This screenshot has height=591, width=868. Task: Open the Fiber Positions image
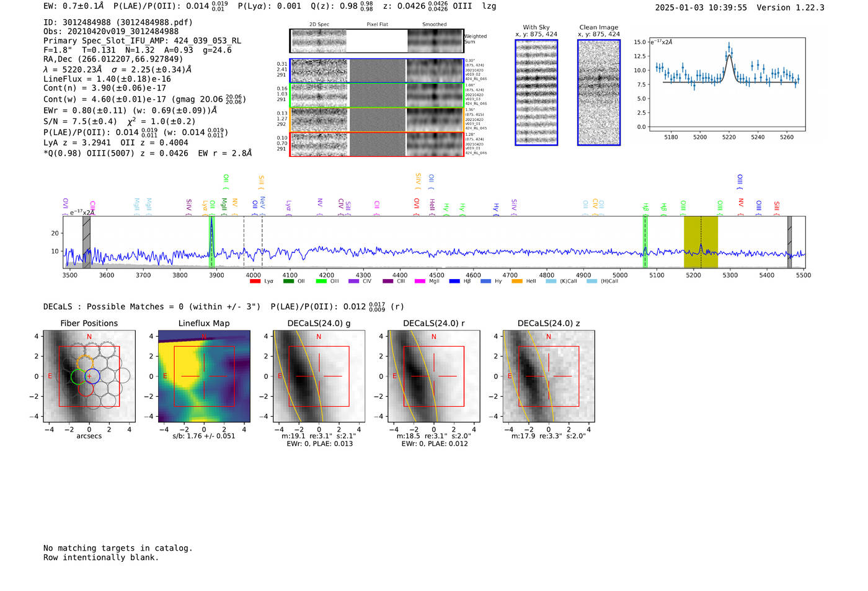click(x=89, y=376)
